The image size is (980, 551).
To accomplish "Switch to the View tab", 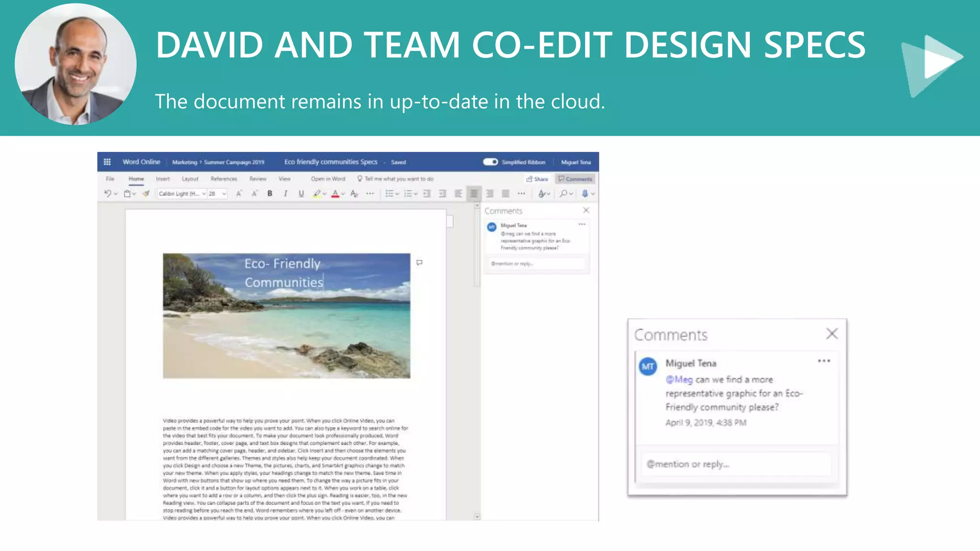I will tap(285, 179).
